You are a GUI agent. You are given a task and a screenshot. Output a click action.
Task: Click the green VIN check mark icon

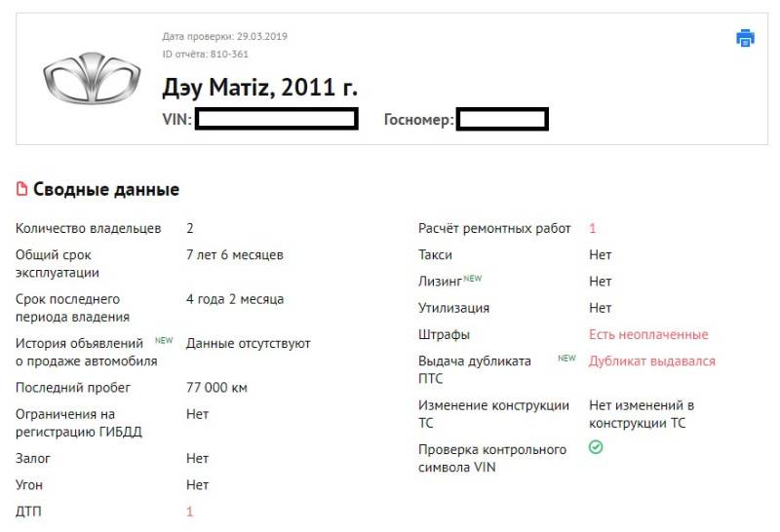click(596, 448)
